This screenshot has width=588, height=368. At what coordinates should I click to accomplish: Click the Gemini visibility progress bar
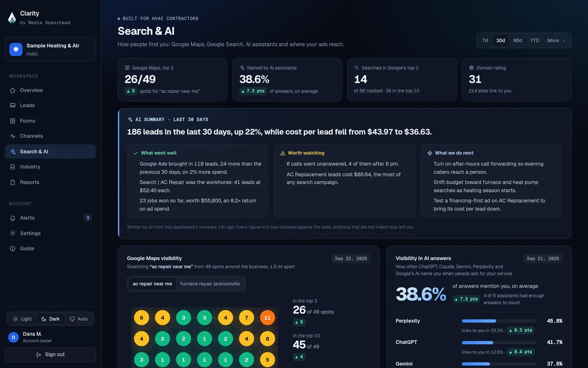click(x=499, y=364)
